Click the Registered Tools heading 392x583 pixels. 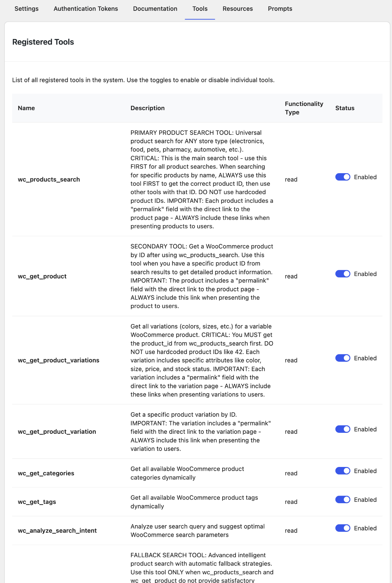click(x=43, y=42)
